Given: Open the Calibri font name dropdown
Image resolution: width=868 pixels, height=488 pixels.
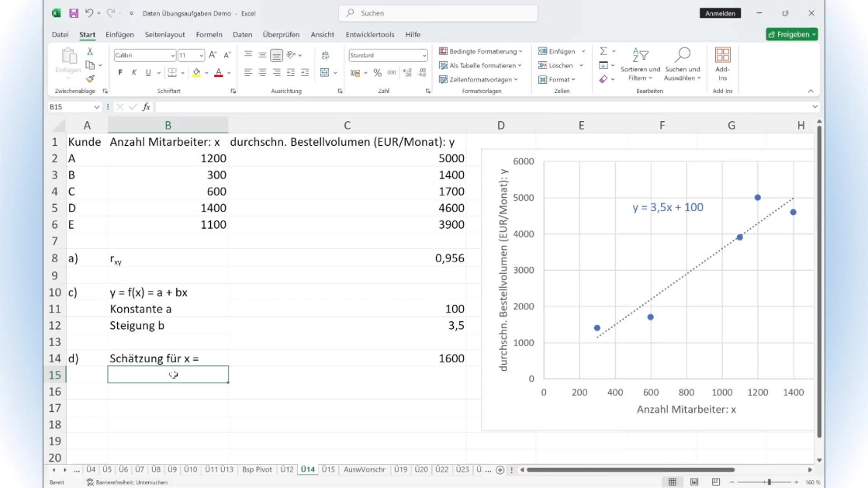Looking at the screenshot, I should [172, 55].
